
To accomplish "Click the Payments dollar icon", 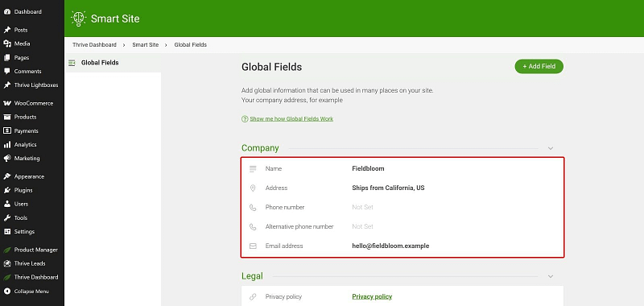I will (x=7, y=130).
